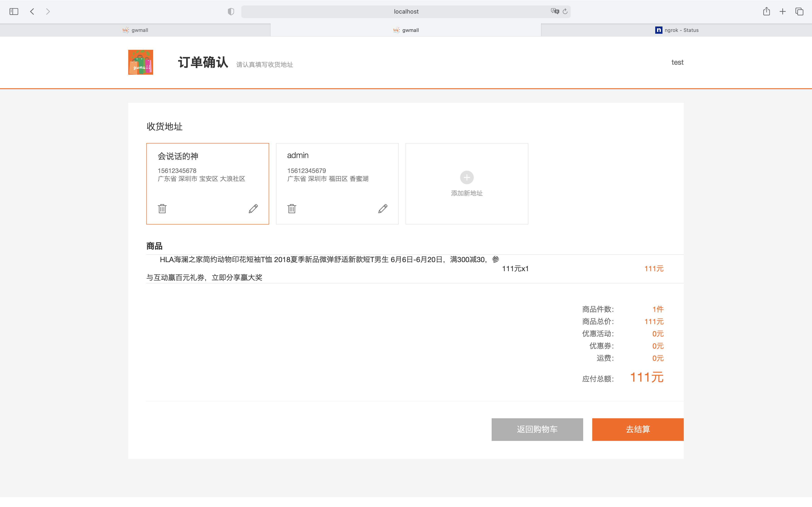
Task: Click the plus icon to add new address
Action: 467,177
